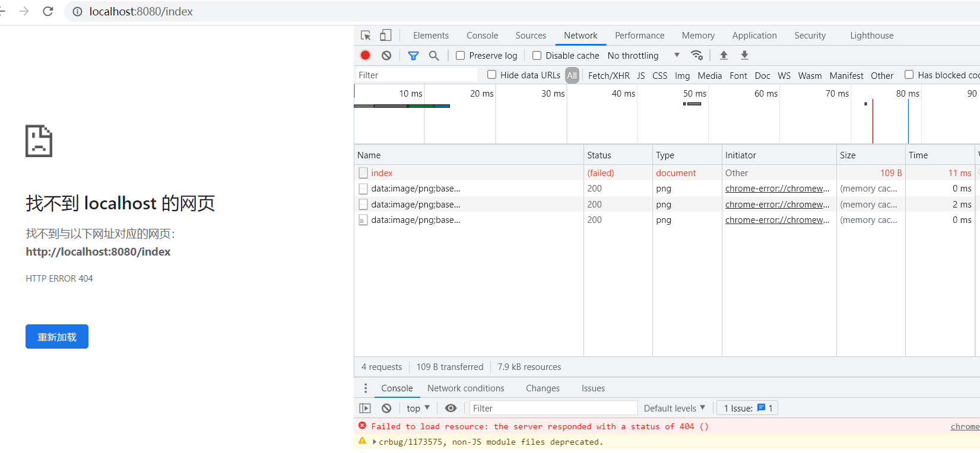The image size is (980, 453).
Task: Activate the inspect element picker tool
Action: pos(366,36)
